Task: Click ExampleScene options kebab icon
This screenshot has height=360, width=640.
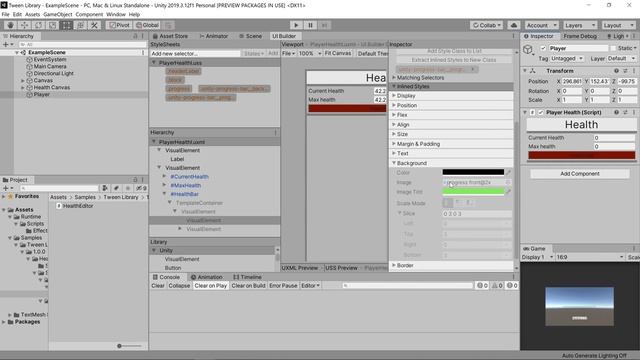Action: [x=143, y=52]
